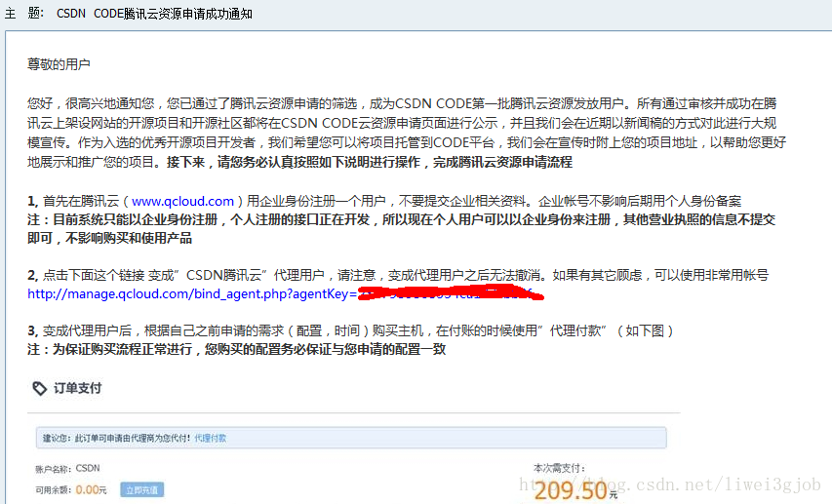Click the email subject CSDN CODE腾讯云资源申请成功通知

tap(154, 14)
